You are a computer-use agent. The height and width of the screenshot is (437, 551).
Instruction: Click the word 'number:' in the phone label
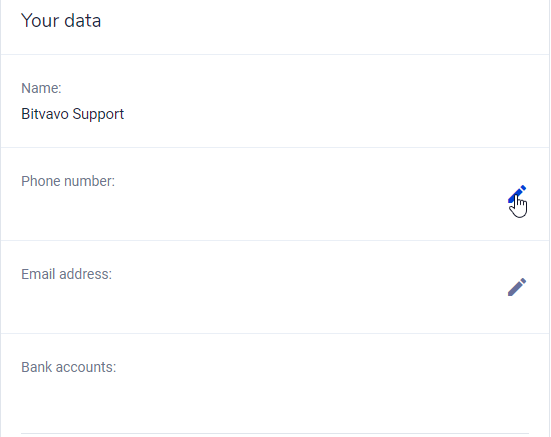89,181
